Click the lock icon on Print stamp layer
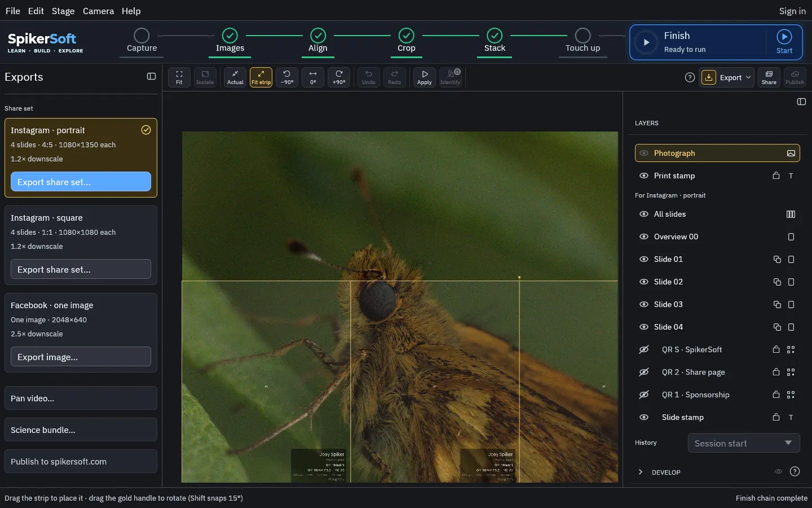Viewport: 812px width, 508px height. tap(776, 176)
